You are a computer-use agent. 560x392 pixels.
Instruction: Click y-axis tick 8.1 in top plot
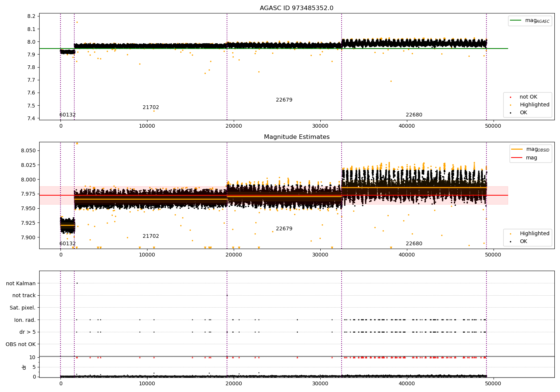pyautogui.click(x=32, y=29)
